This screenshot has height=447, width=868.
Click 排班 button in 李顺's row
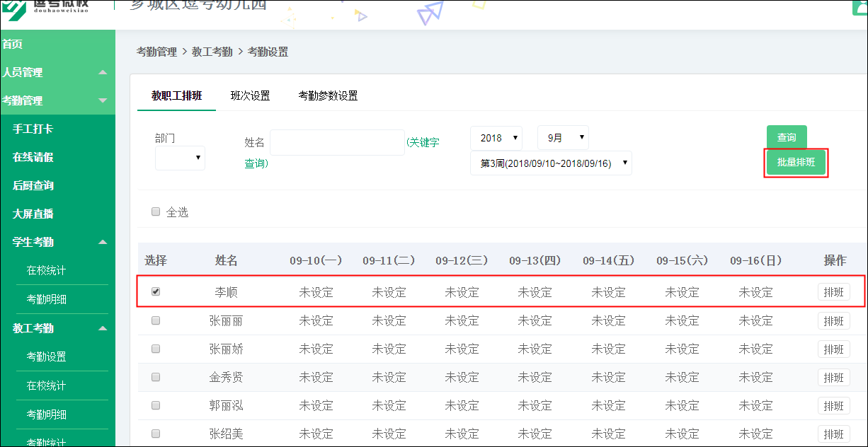[833, 291]
